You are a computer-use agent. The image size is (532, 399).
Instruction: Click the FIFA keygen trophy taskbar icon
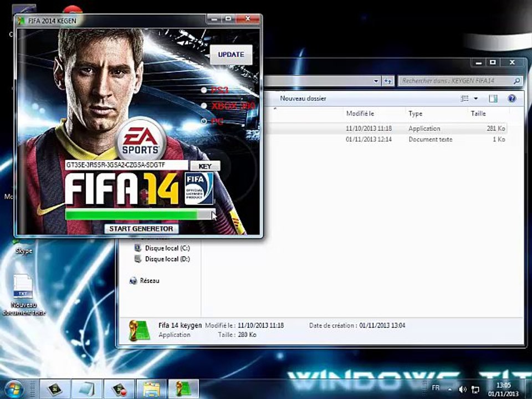pos(183,389)
